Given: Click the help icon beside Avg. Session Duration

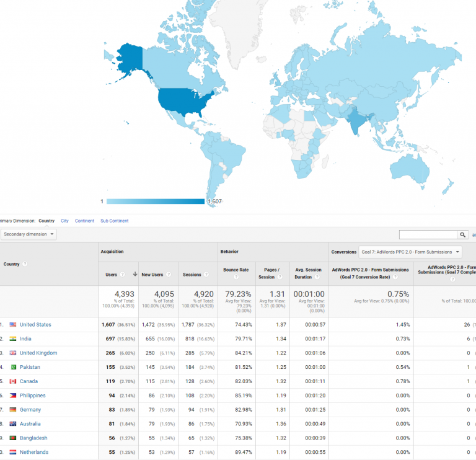Looking at the screenshot, I should (317, 277).
